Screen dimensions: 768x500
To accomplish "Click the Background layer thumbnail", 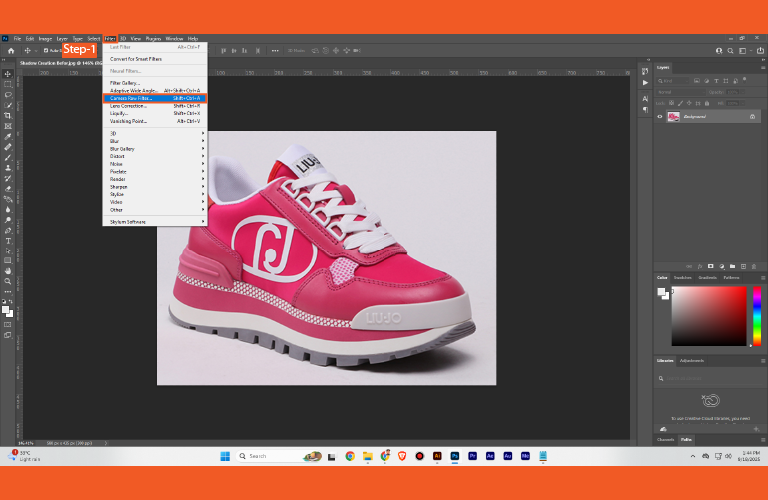I will [x=673, y=116].
